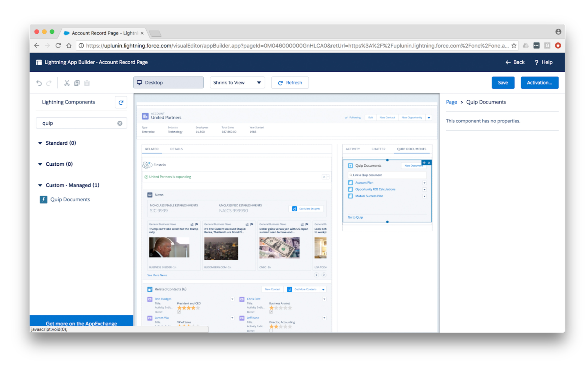Click the Copy icon in toolbar
This screenshot has height=365, width=588.
[x=77, y=83]
